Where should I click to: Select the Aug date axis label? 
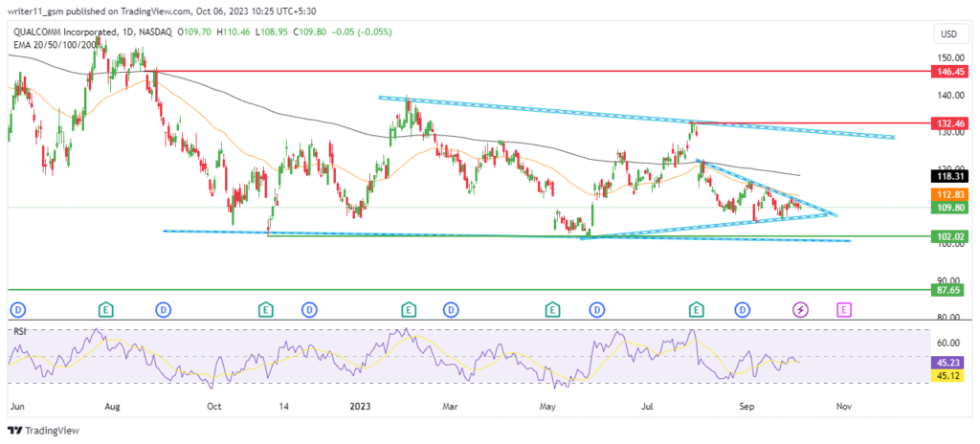[x=113, y=407]
